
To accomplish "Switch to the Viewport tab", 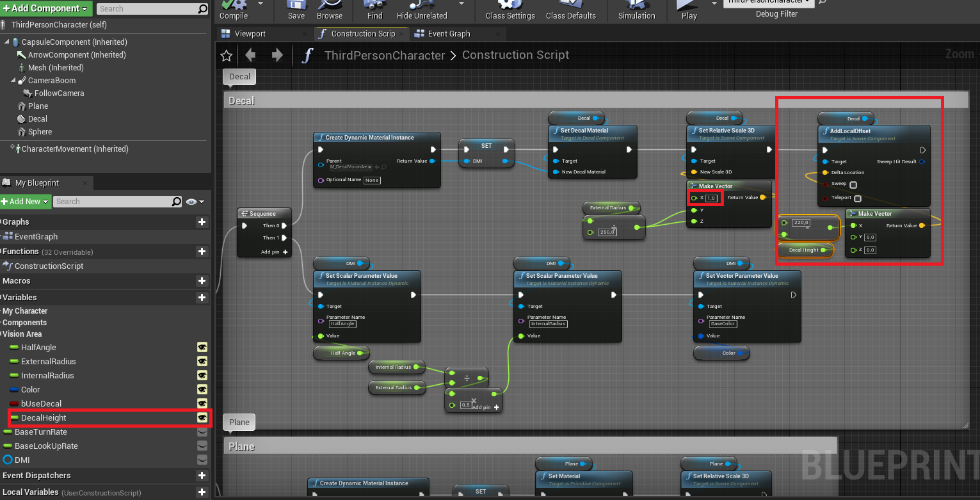I will [x=250, y=34].
